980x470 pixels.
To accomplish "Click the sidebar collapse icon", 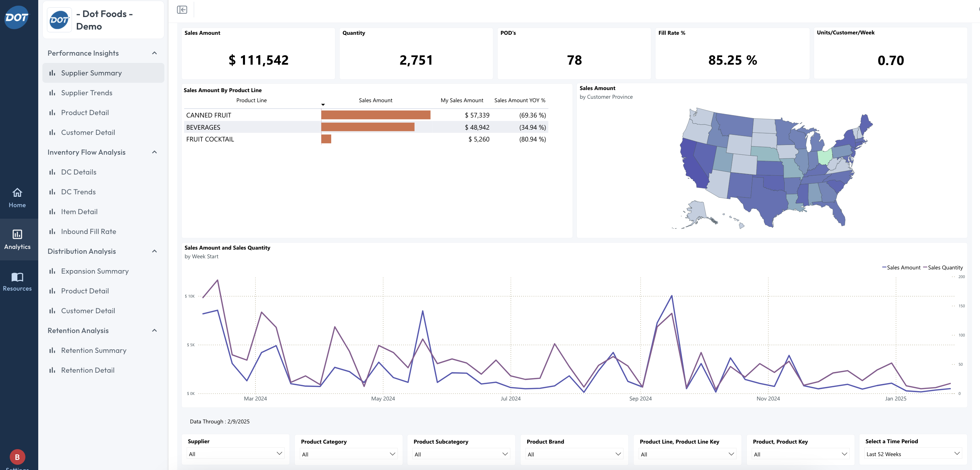I will pos(182,10).
